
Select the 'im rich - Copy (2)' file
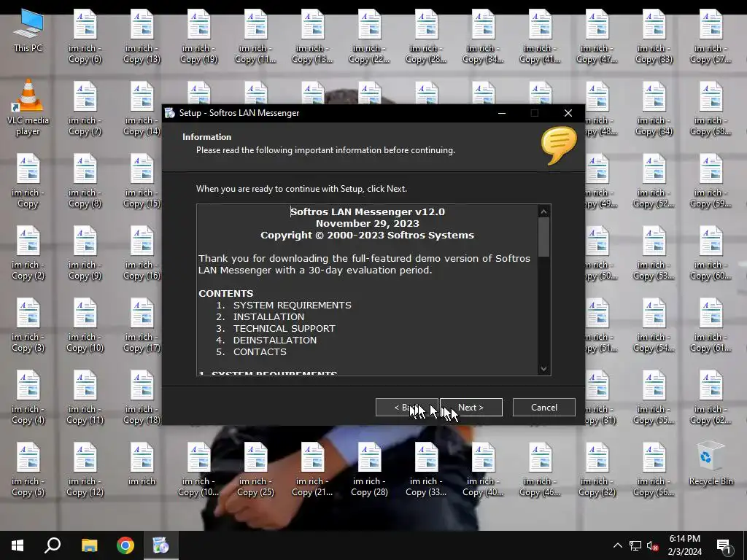point(28,254)
